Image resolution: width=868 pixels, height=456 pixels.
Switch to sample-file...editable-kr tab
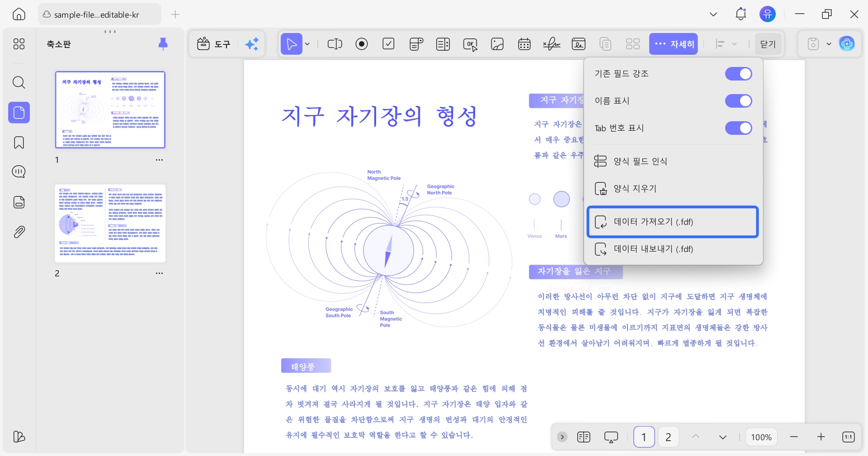[99, 14]
